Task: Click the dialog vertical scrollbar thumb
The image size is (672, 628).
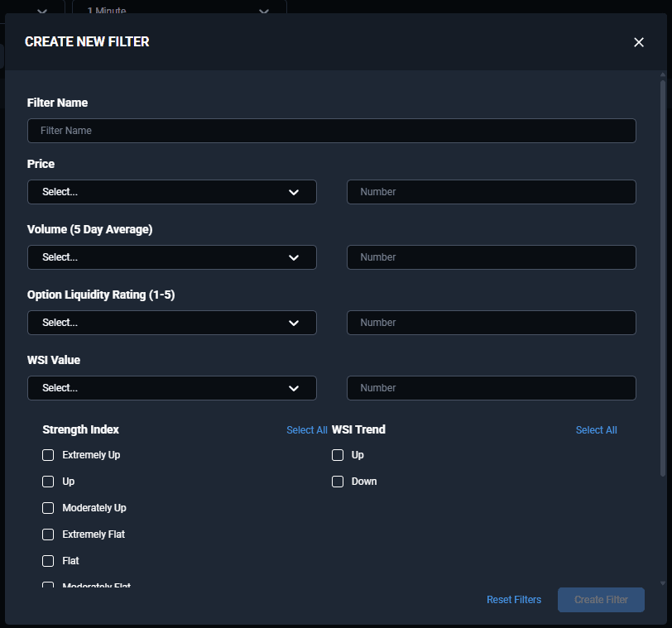Action: (663, 277)
